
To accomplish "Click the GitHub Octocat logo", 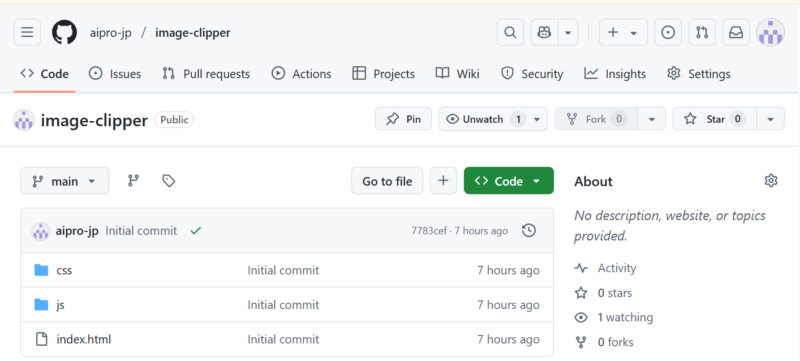I will pos(64,33).
